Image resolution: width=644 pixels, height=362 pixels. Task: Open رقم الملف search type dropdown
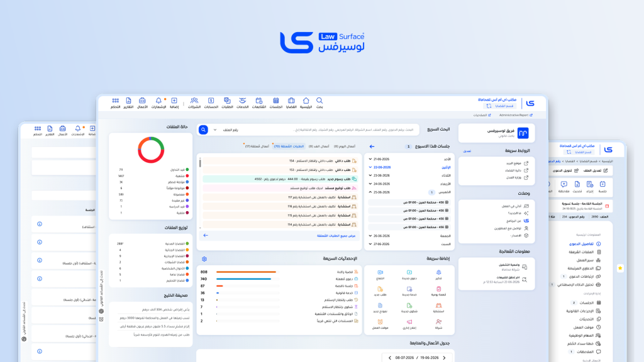coord(225,129)
